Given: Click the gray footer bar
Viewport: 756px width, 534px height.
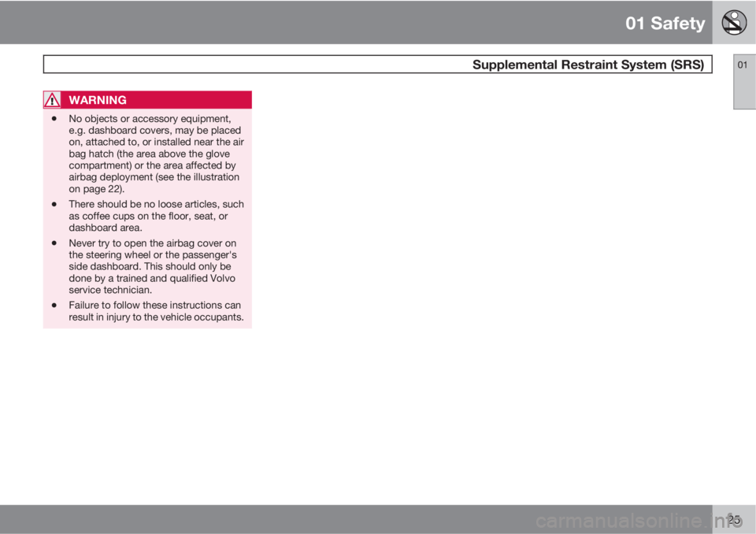Looking at the screenshot, I should 356,519.
